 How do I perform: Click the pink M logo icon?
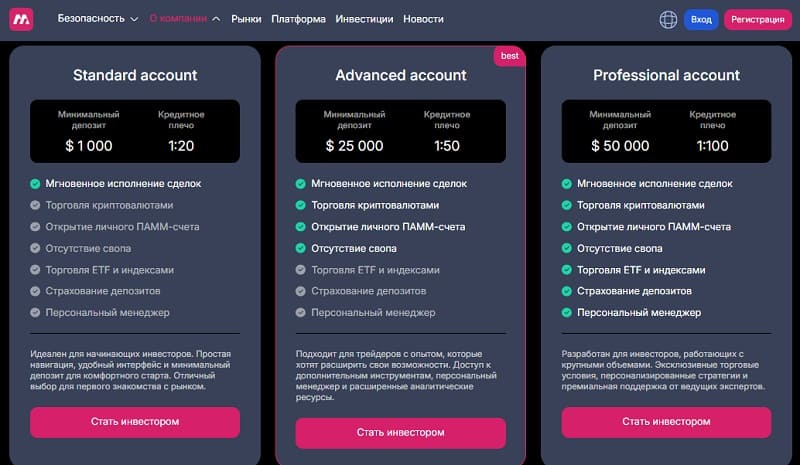(x=21, y=19)
